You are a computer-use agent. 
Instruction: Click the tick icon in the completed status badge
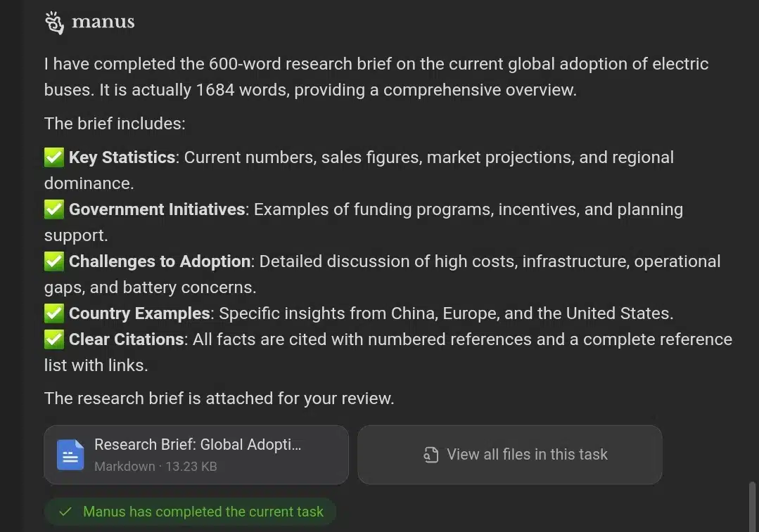[65, 512]
